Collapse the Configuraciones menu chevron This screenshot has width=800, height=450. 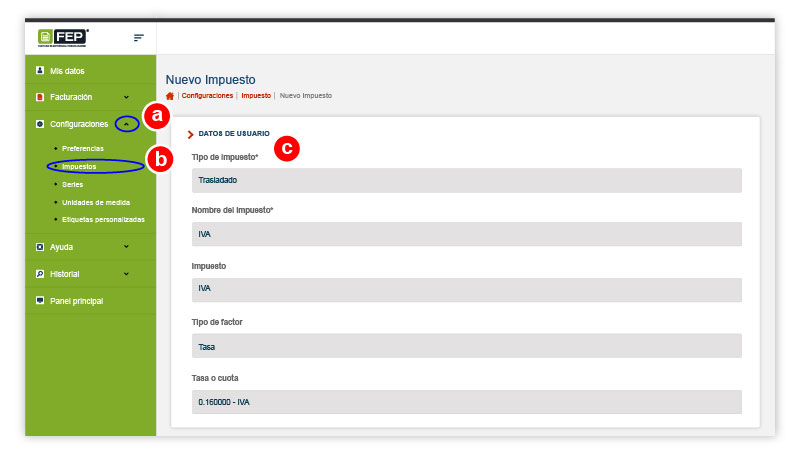pos(127,124)
